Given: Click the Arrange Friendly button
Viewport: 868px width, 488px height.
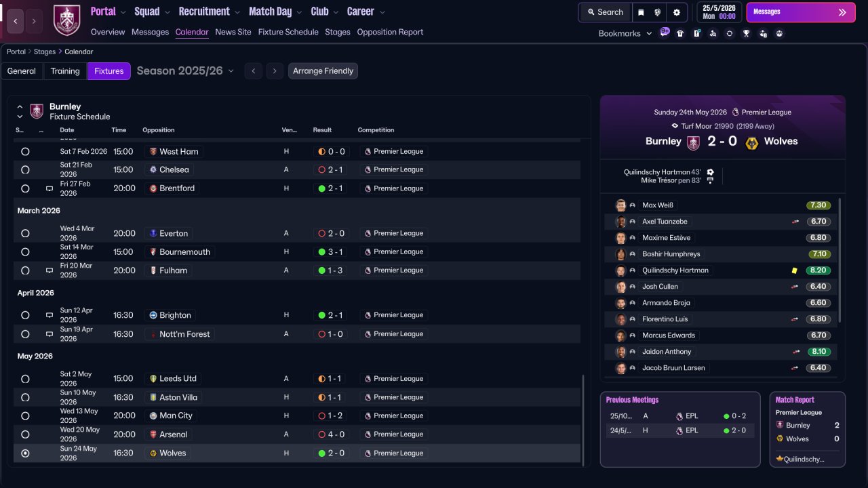Looking at the screenshot, I should pyautogui.click(x=323, y=71).
